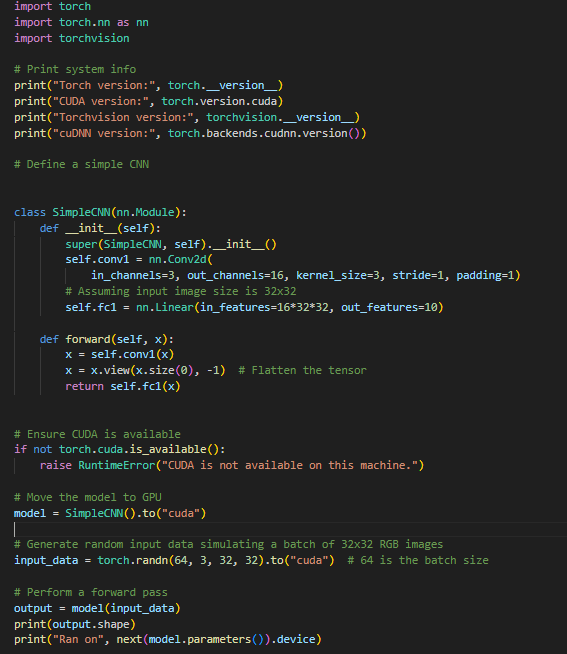Image resolution: width=567 pixels, height=654 pixels.
Task: Click the 'import torchvision' line
Action: coord(72,38)
